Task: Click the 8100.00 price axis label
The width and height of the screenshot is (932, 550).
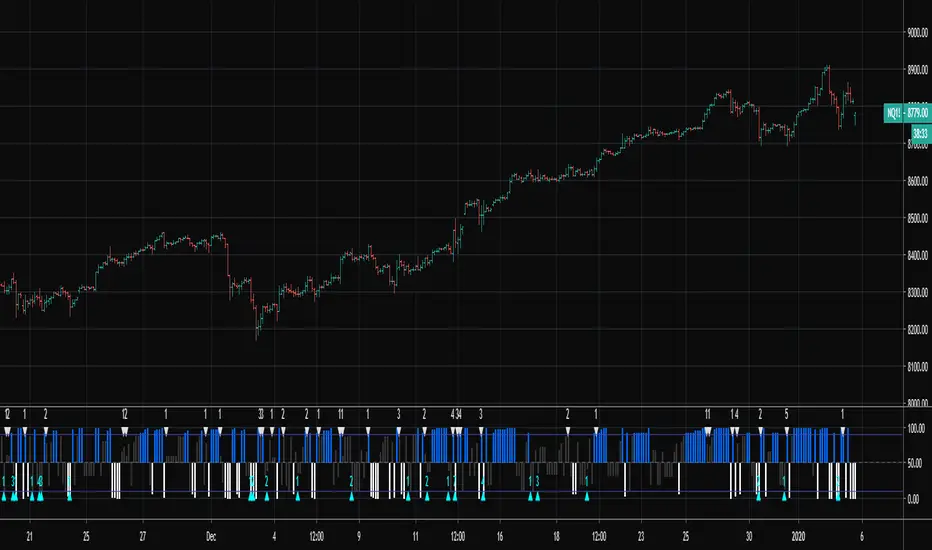Action: (917, 367)
